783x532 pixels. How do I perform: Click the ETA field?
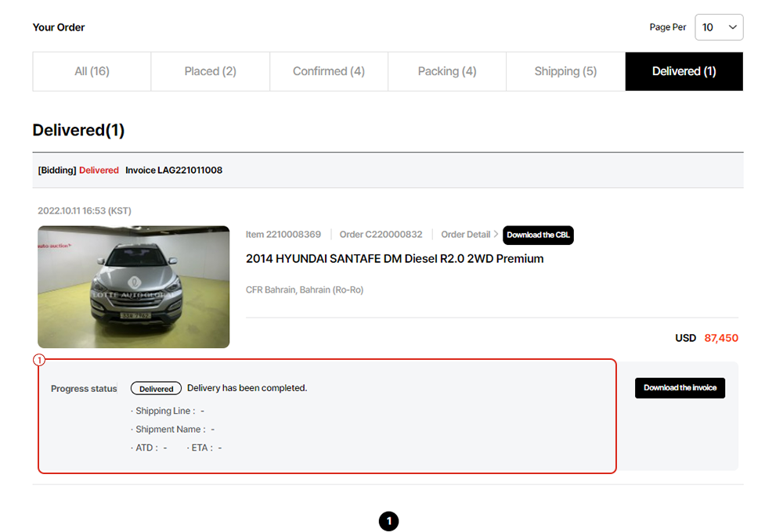click(x=204, y=448)
